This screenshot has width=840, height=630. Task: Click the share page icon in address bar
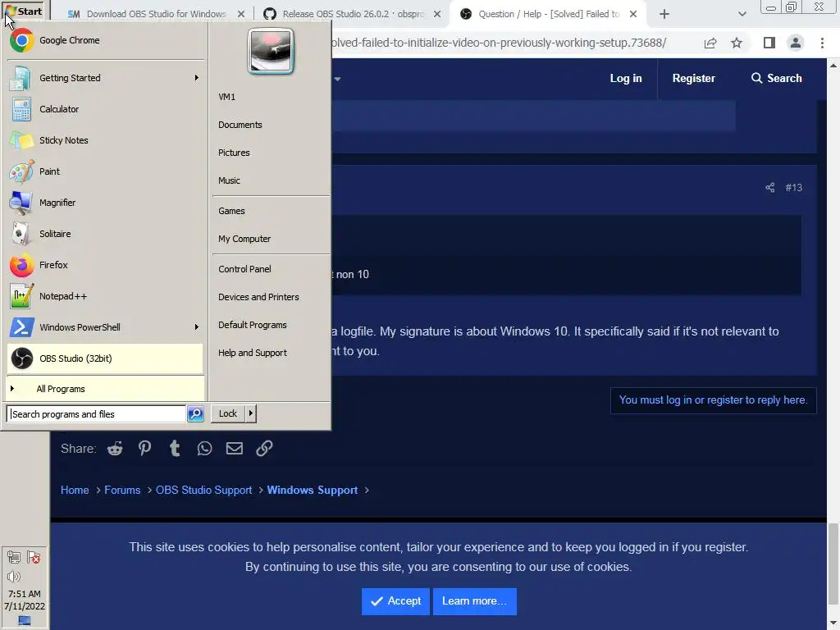710,43
